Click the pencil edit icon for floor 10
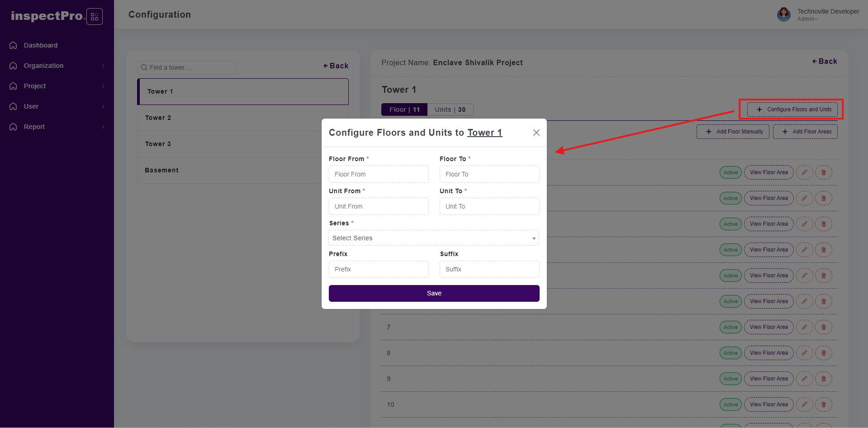868x428 pixels. [804, 404]
